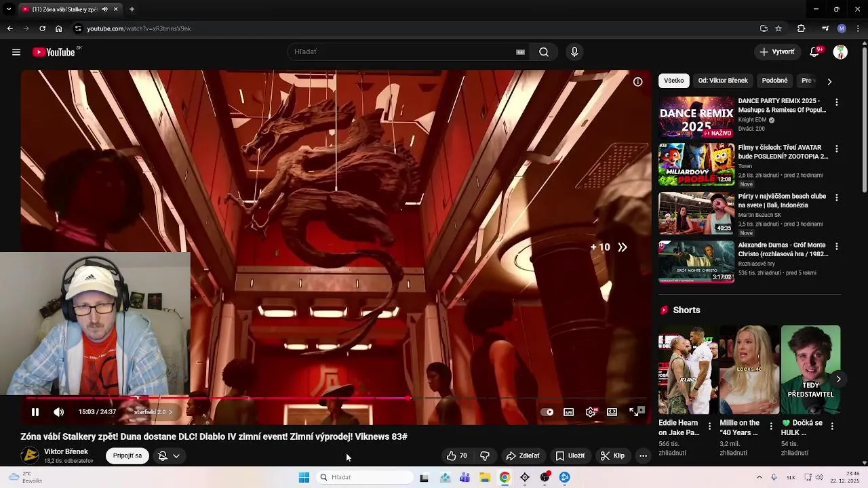Open the YouTube account avatar menu
Image resolution: width=868 pixels, height=488 pixels.
point(840,52)
